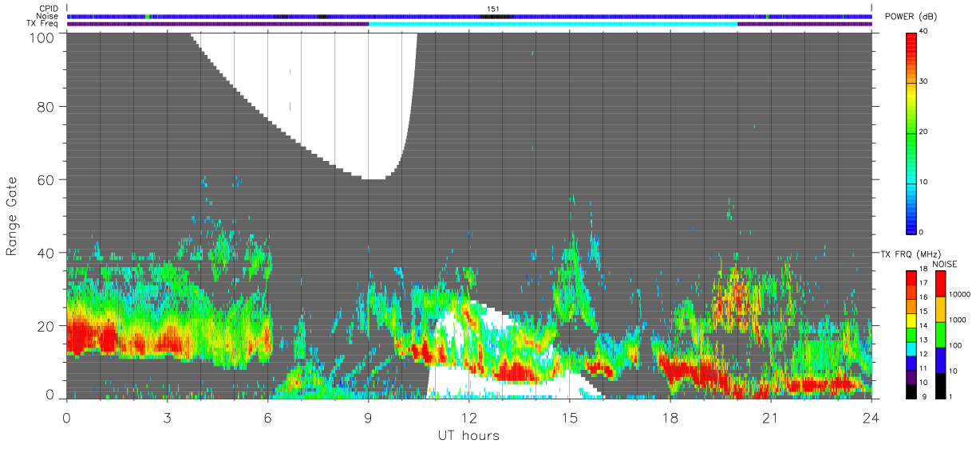Click the Range Gate axis title
980x452 pixels.
[x=13, y=215]
